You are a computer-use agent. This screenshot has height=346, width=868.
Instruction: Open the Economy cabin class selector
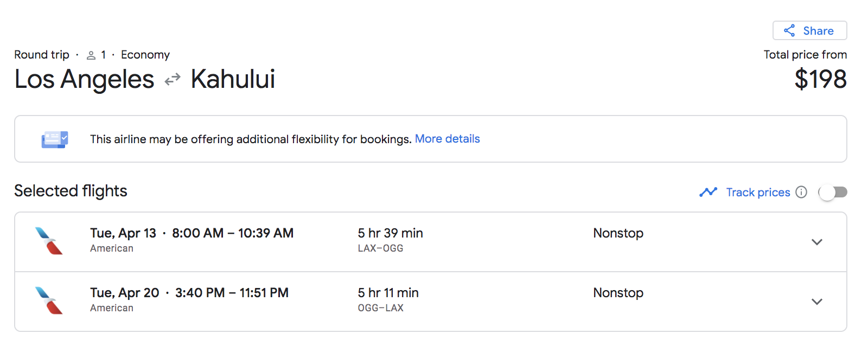(x=145, y=54)
